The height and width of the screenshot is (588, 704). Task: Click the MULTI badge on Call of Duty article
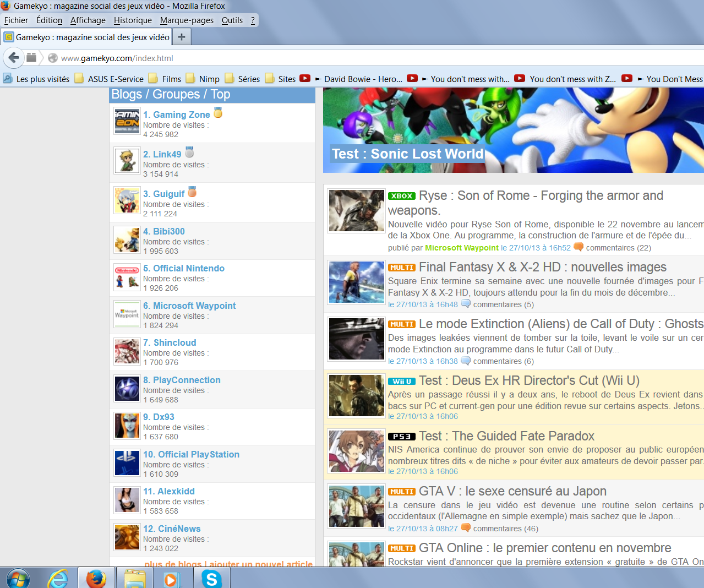(402, 324)
